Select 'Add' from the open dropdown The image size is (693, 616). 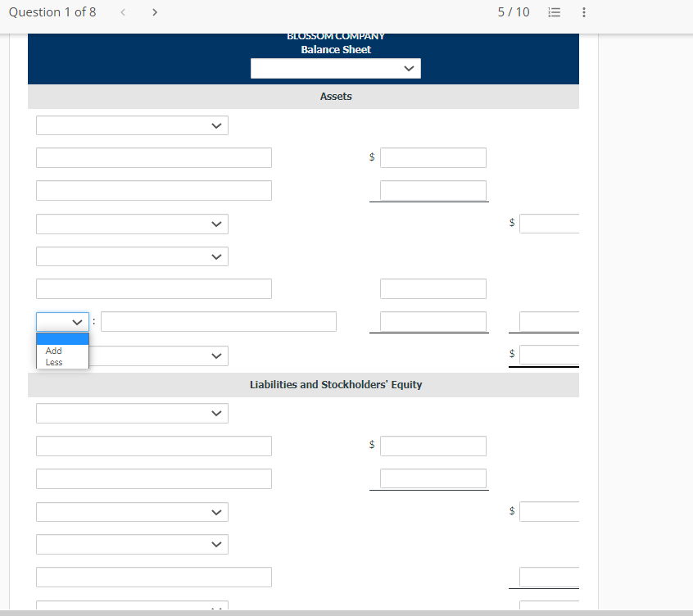click(53, 351)
